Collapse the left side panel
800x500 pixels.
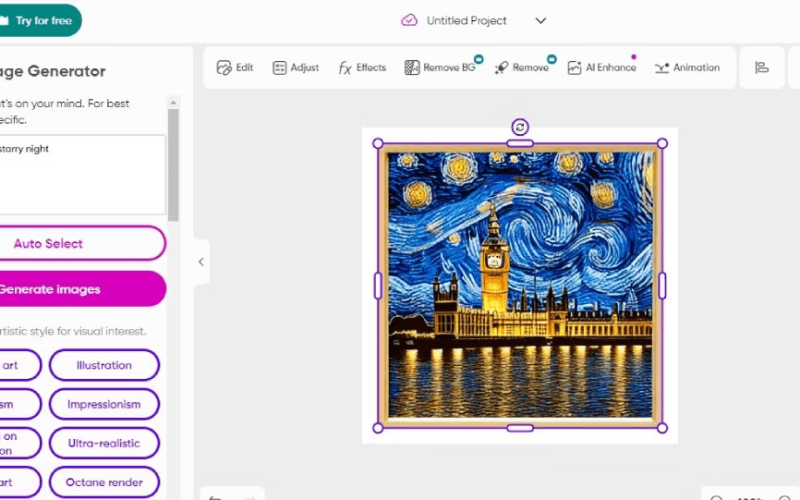coord(201,262)
